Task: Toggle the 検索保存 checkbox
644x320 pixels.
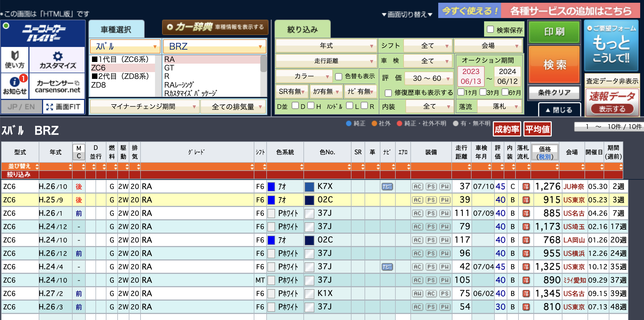Action: pos(490,29)
